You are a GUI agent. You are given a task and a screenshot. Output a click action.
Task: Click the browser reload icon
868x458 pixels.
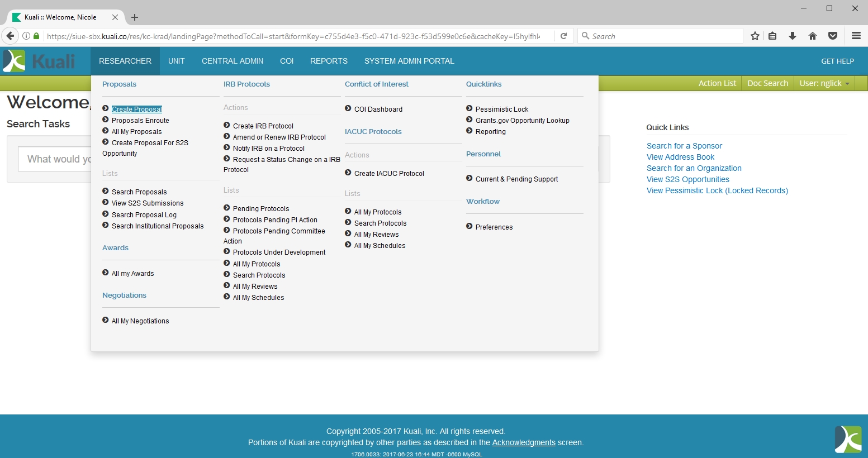pos(564,36)
